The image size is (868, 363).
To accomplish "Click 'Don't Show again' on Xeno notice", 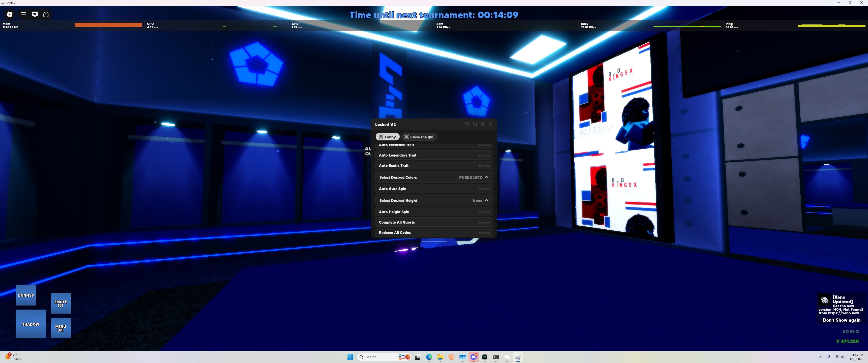I will [x=842, y=320].
